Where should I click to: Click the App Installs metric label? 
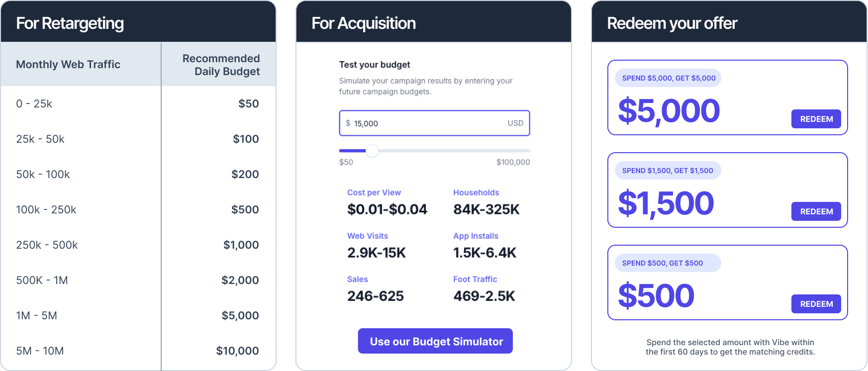click(476, 236)
